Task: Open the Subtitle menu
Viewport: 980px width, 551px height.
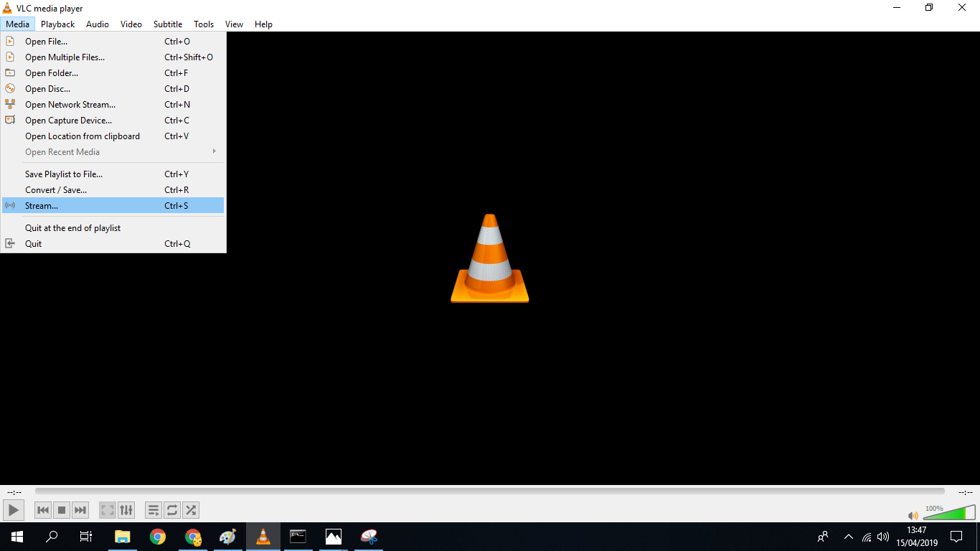Action: pyautogui.click(x=167, y=24)
